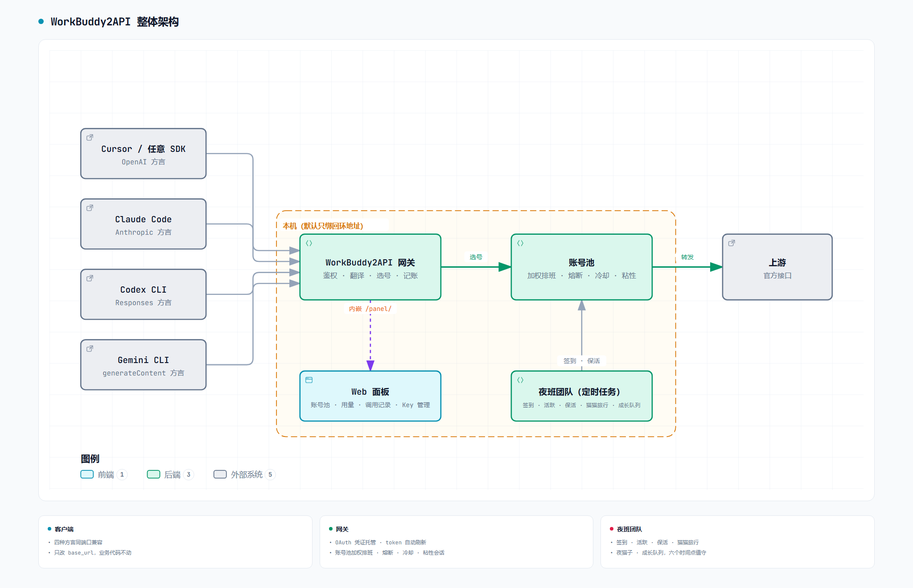Click the external-link icon in the Claude Code node
Screen dimensions: 913x588
pos(90,208)
